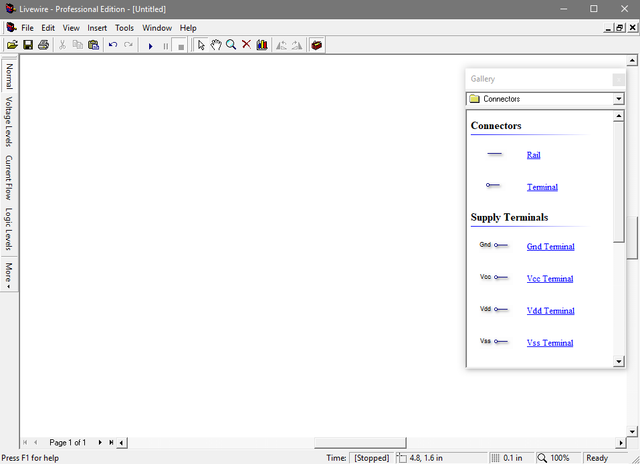Click the Gallery list scrollbar thumb
Screen dimensions: 640x464
tap(619, 182)
